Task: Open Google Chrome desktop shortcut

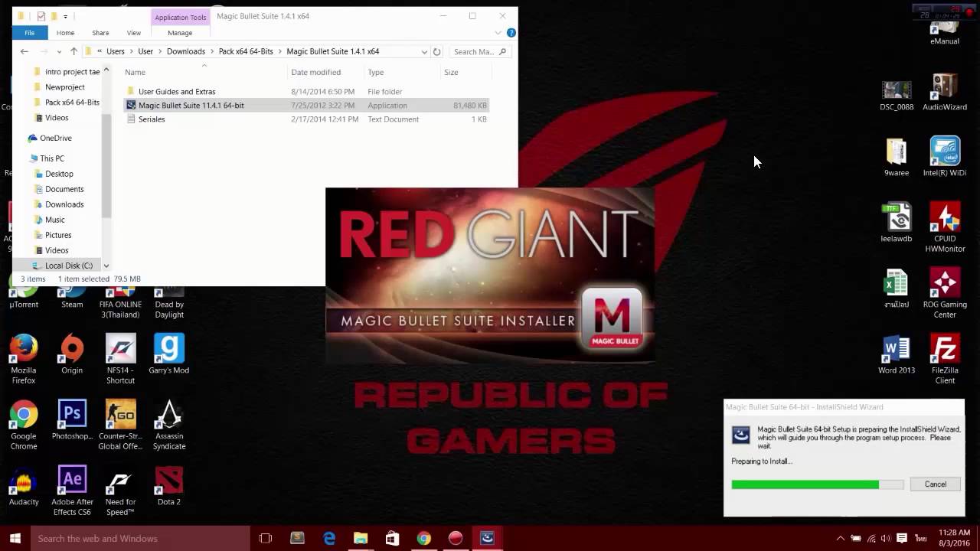Action: point(24,425)
